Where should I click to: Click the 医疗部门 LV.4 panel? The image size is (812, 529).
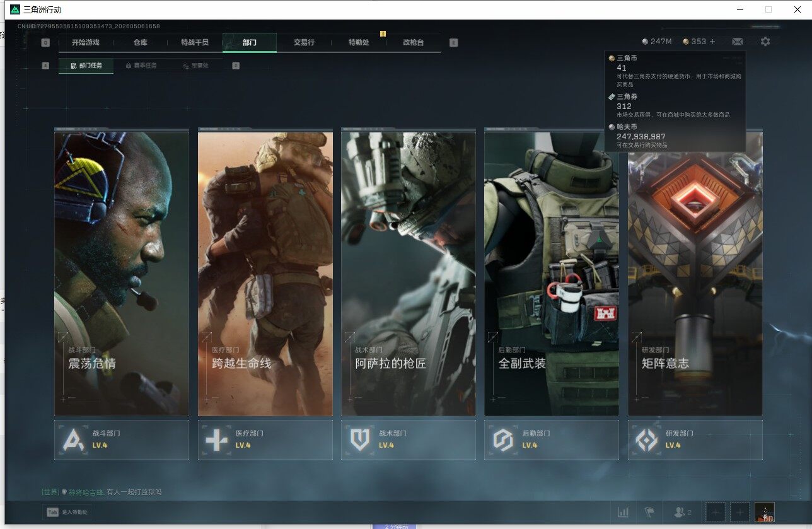(265, 440)
